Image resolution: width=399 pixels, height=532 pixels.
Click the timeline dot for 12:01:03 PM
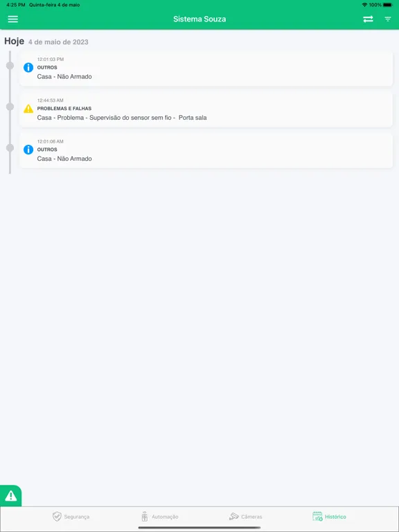pyautogui.click(x=10, y=66)
